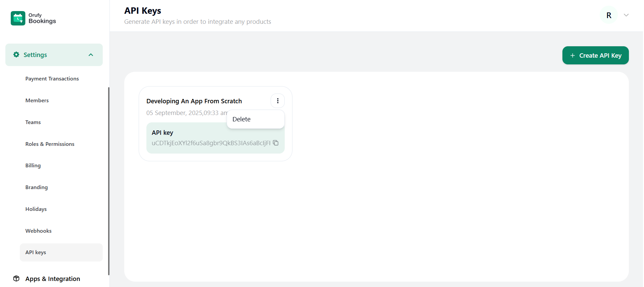Open the Teams settings page
Screen dimensions: 644x287
(33, 122)
